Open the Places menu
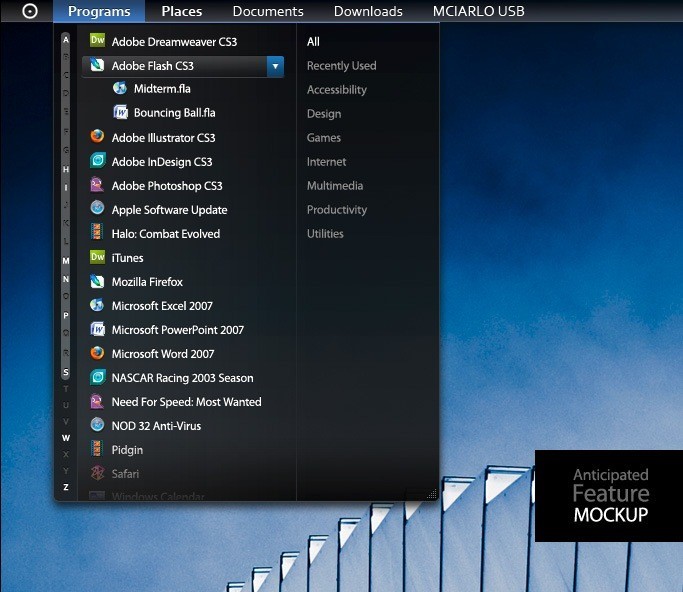The image size is (683, 592). (x=181, y=11)
